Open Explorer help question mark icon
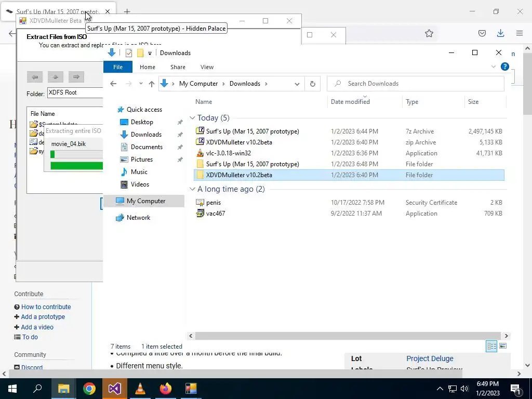Image resolution: width=532 pixels, height=399 pixels. 505,66
